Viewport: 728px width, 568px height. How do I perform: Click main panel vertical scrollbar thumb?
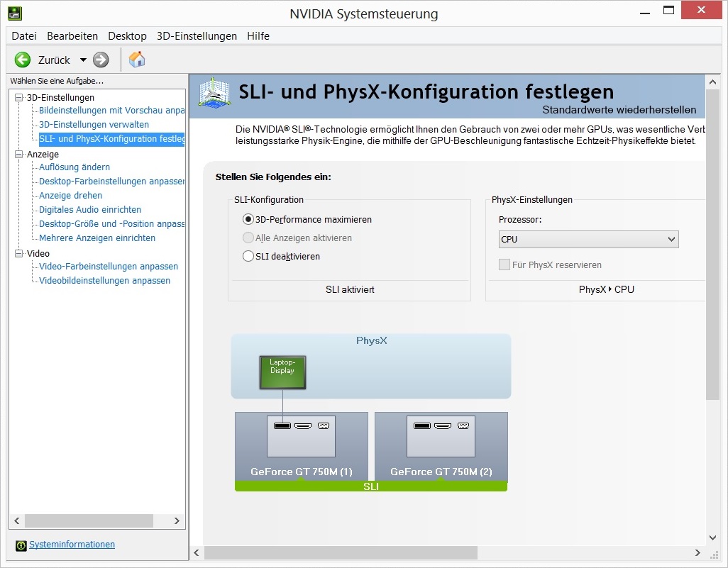coord(712,244)
